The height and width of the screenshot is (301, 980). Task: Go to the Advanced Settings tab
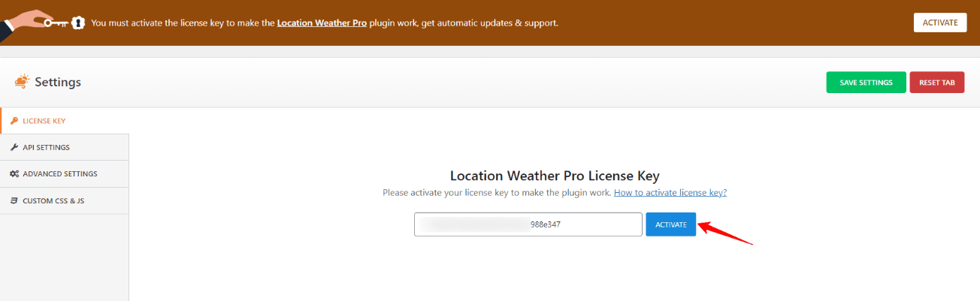click(x=59, y=173)
